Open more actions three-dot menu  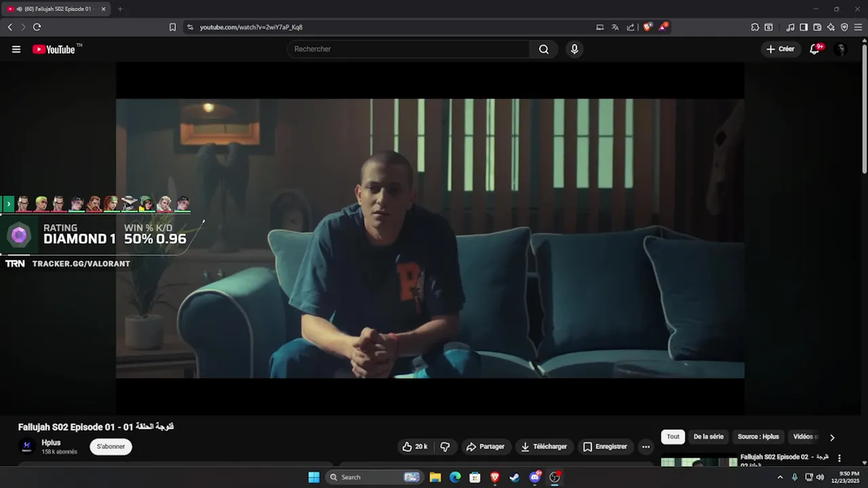click(x=646, y=447)
